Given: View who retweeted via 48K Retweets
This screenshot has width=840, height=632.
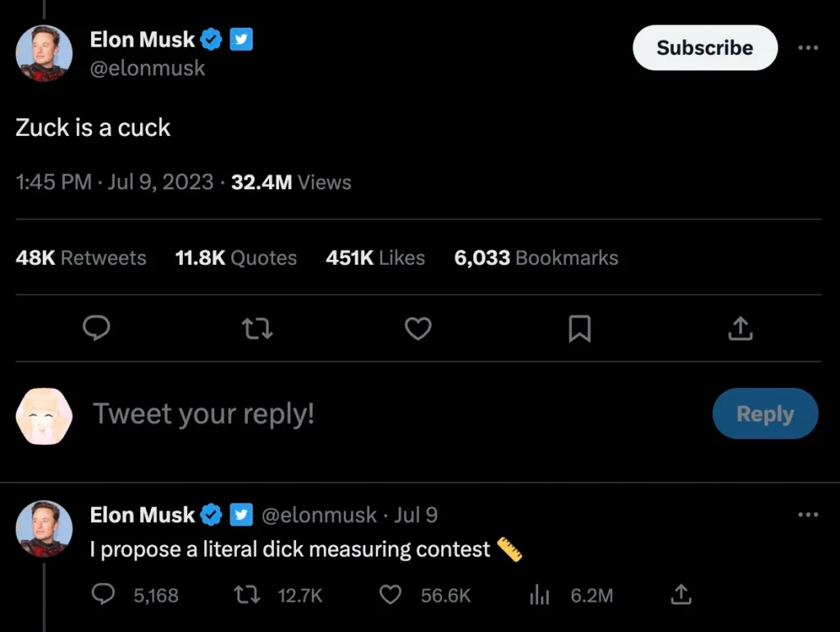Looking at the screenshot, I should 80,257.
